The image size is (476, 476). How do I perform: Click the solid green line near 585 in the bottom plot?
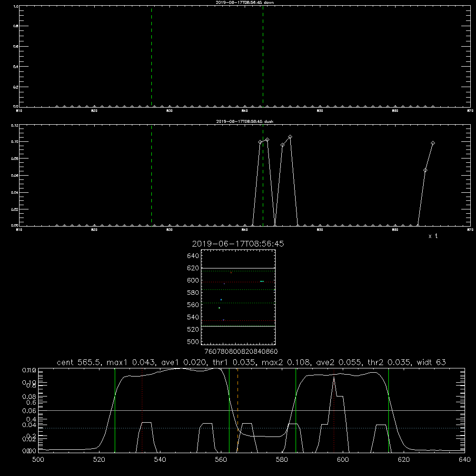click(x=296, y=410)
